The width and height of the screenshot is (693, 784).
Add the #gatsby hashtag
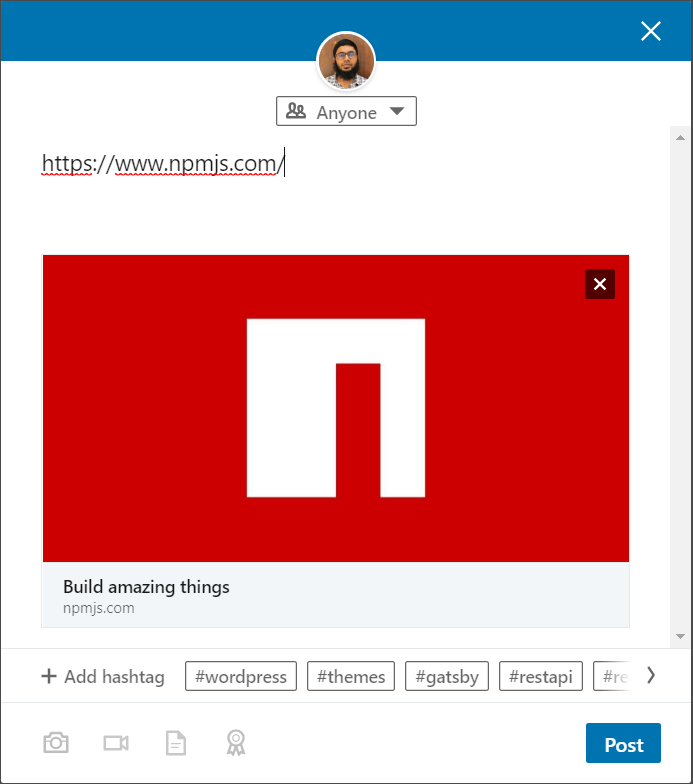coord(447,676)
